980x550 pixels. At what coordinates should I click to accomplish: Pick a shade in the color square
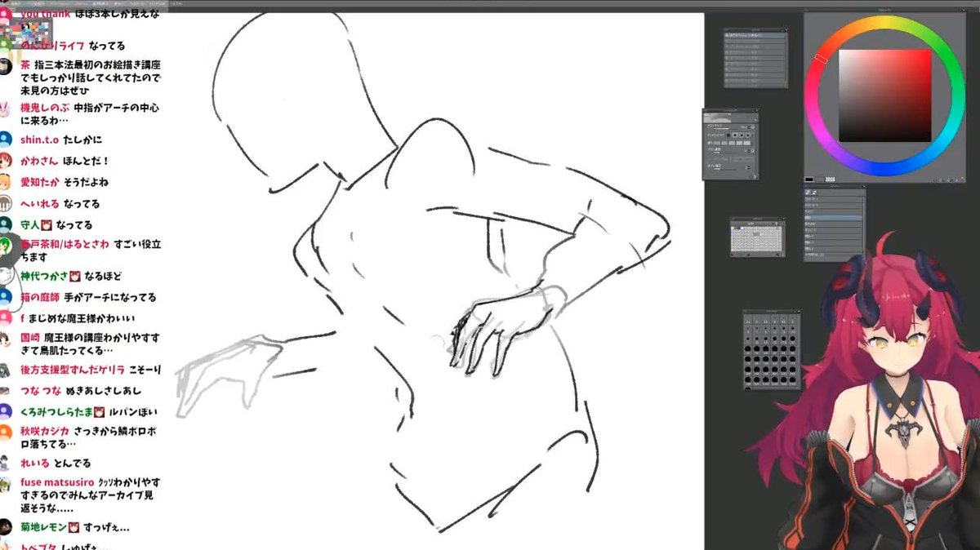[885, 95]
